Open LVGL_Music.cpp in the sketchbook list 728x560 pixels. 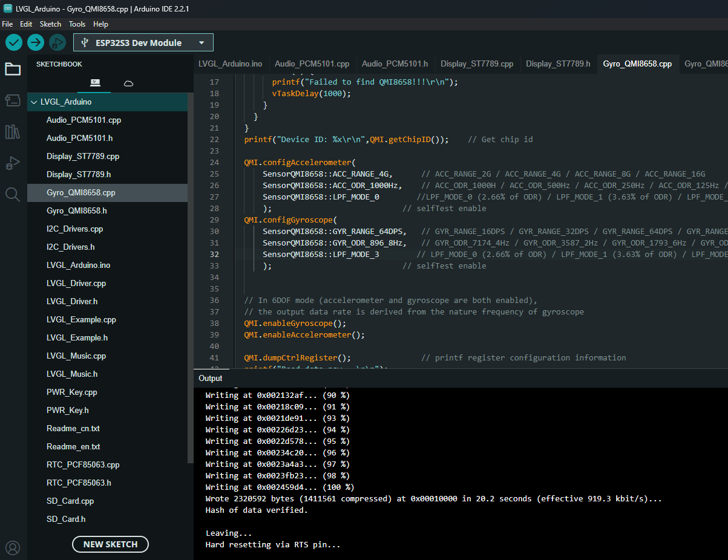[x=76, y=356]
